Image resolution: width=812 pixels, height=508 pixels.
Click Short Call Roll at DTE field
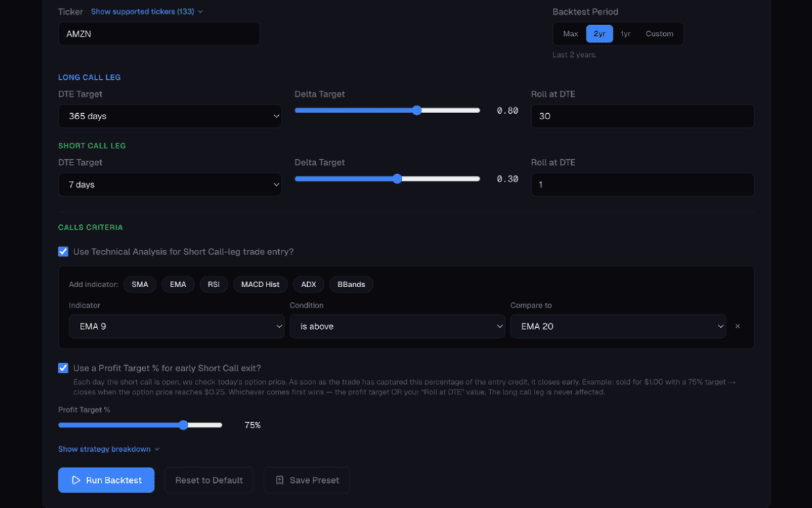(642, 184)
